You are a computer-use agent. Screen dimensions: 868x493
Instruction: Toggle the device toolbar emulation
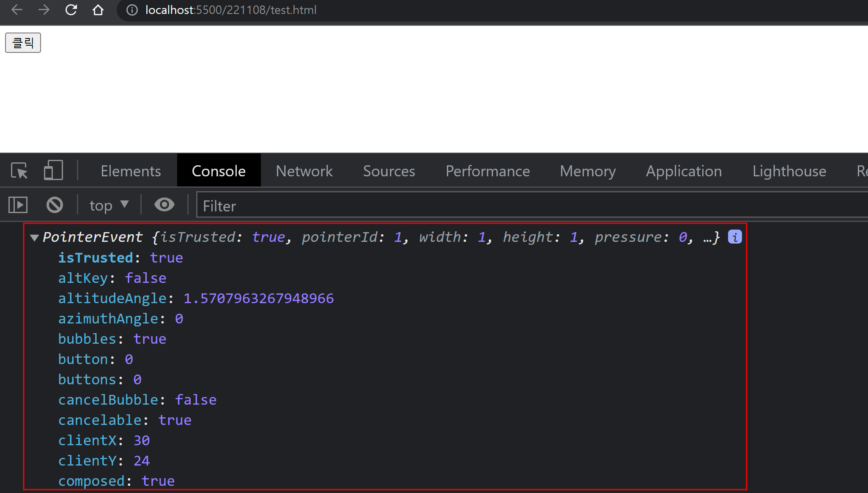pos(53,170)
